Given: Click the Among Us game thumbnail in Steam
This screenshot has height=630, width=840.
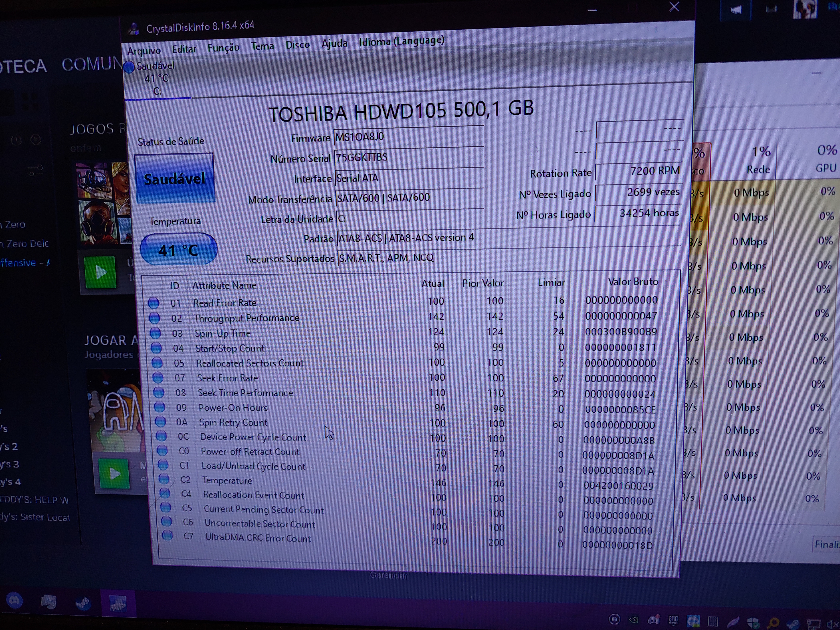Looking at the screenshot, I should point(116,410).
